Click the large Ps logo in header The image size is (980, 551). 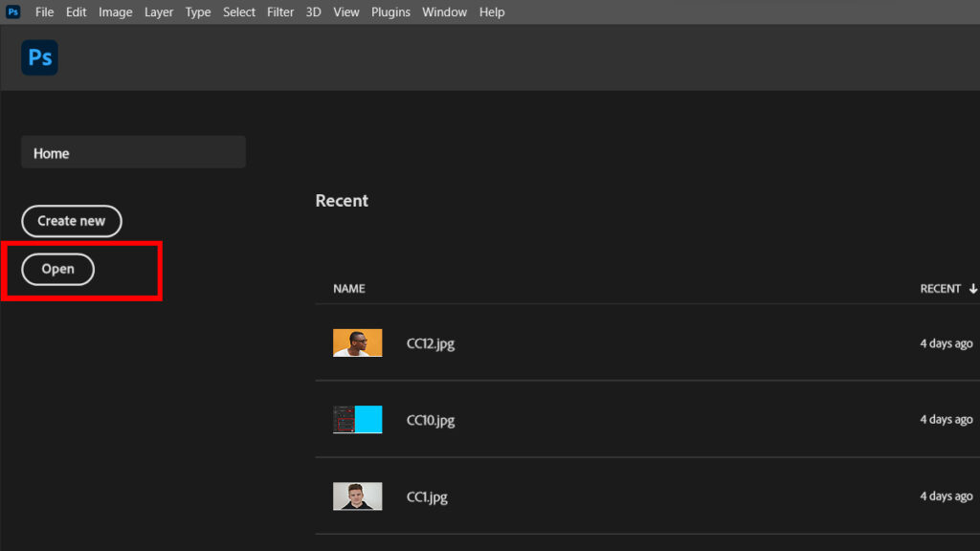click(x=39, y=58)
